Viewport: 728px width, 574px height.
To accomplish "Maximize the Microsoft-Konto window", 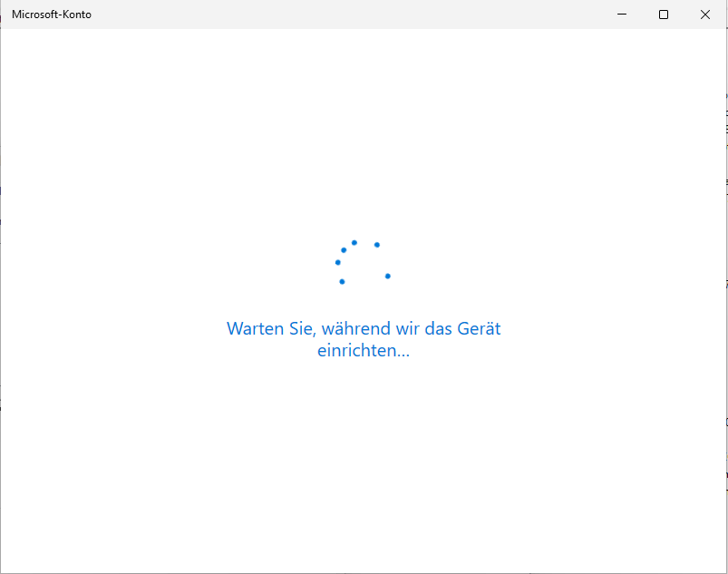I will (664, 15).
